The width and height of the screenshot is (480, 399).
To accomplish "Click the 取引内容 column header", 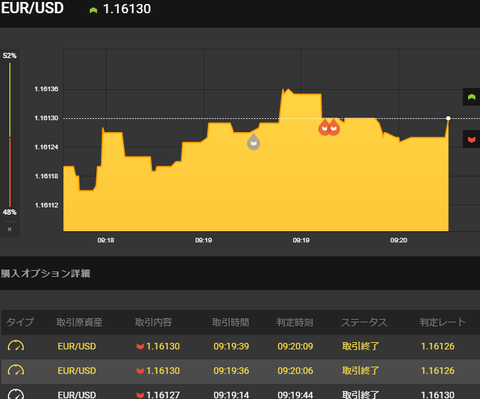I will 153,322.
